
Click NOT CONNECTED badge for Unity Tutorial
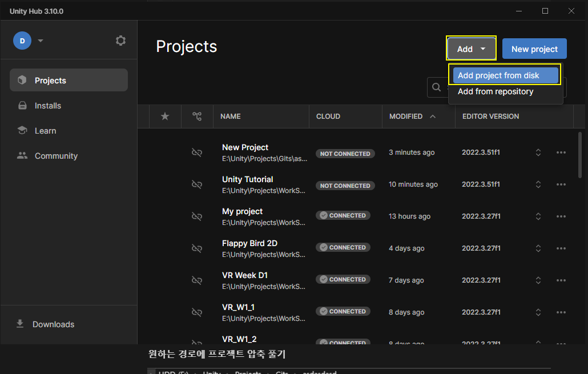[x=345, y=186]
